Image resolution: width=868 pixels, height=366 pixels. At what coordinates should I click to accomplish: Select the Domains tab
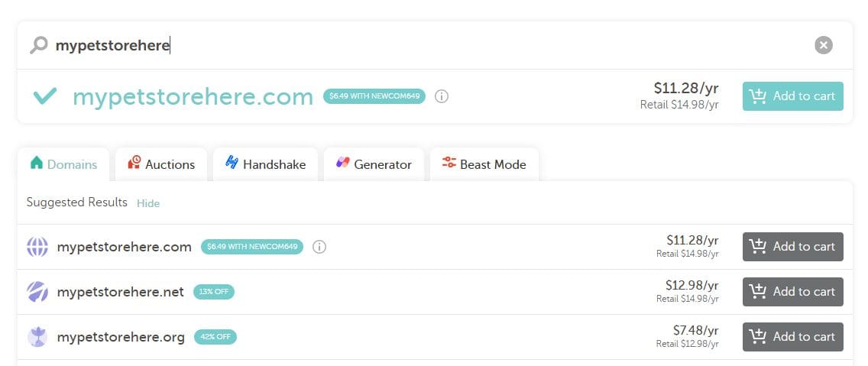pyautogui.click(x=63, y=164)
